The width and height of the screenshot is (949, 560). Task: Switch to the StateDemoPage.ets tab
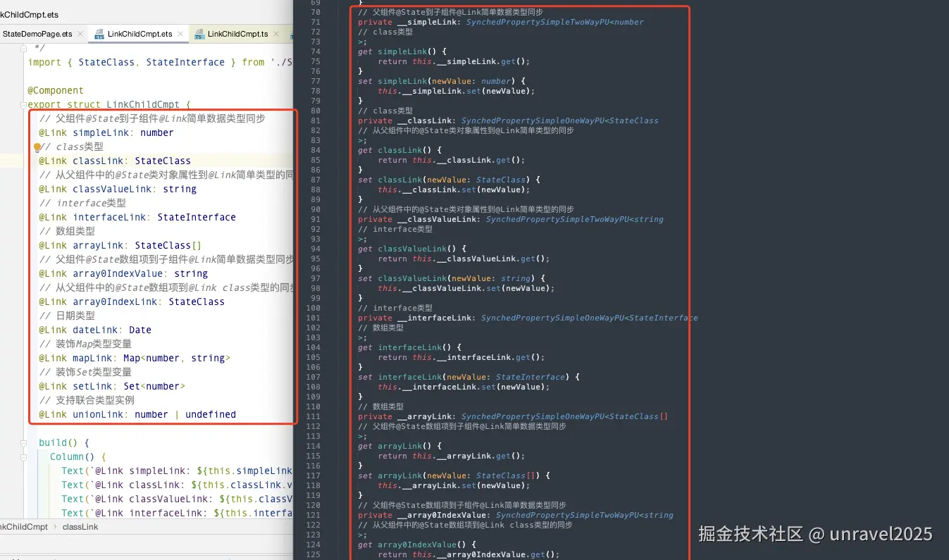[37, 34]
